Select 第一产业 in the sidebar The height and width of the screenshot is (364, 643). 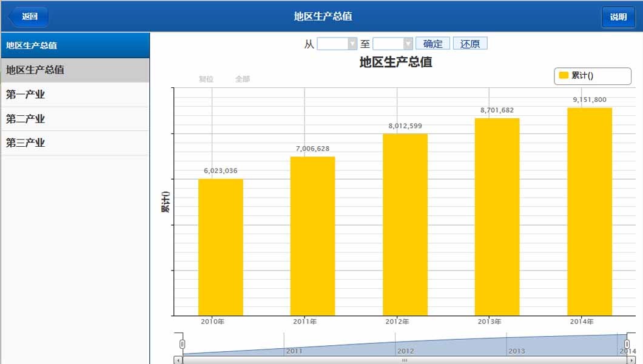[x=75, y=95]
